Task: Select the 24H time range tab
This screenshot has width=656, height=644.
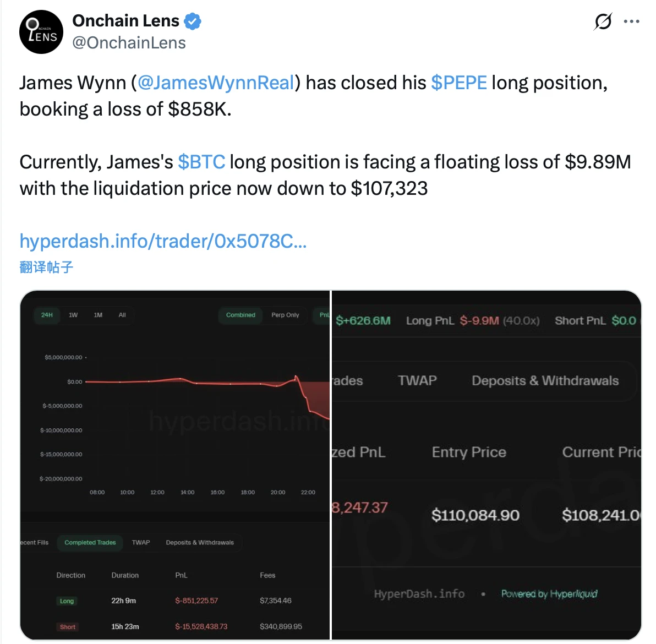Action: [x=47, y=315]
